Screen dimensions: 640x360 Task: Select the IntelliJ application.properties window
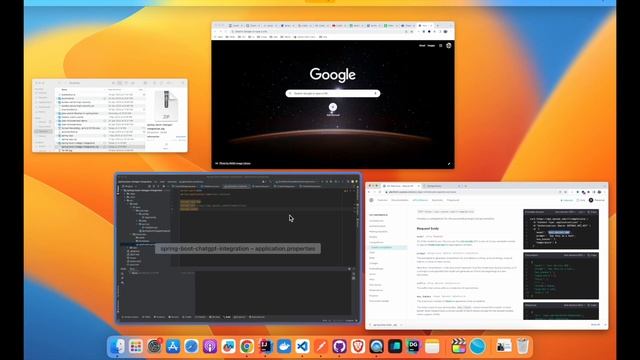point(238,249)
